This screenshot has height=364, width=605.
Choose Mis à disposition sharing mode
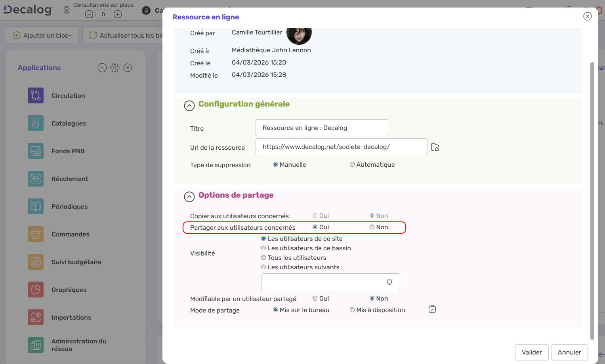pyautogui.click(x=352, y=310)
